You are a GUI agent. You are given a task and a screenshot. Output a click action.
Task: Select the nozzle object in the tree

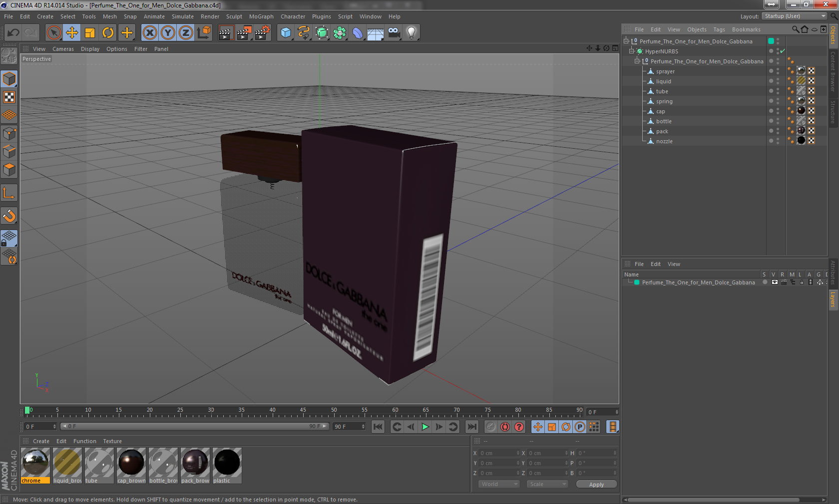click(x=664, y=141)
